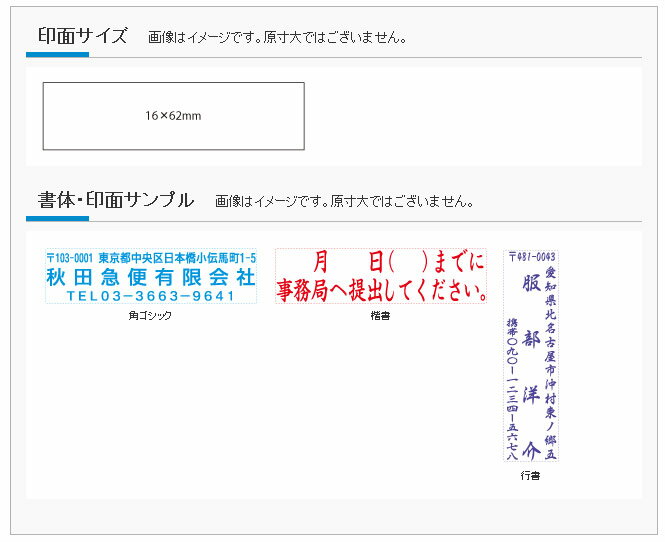
Task: Click the 16×62mm size label text
Action: (x=173, y=116)
